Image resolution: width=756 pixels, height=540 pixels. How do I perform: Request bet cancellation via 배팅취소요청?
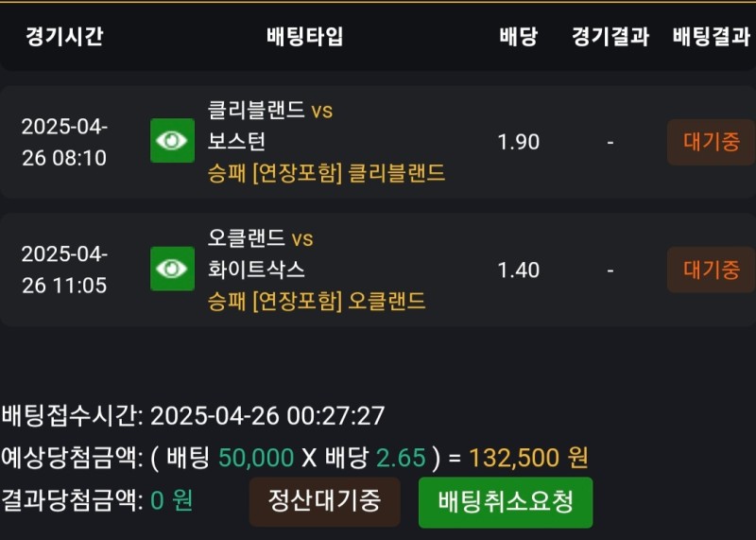[x=506, y=501]
